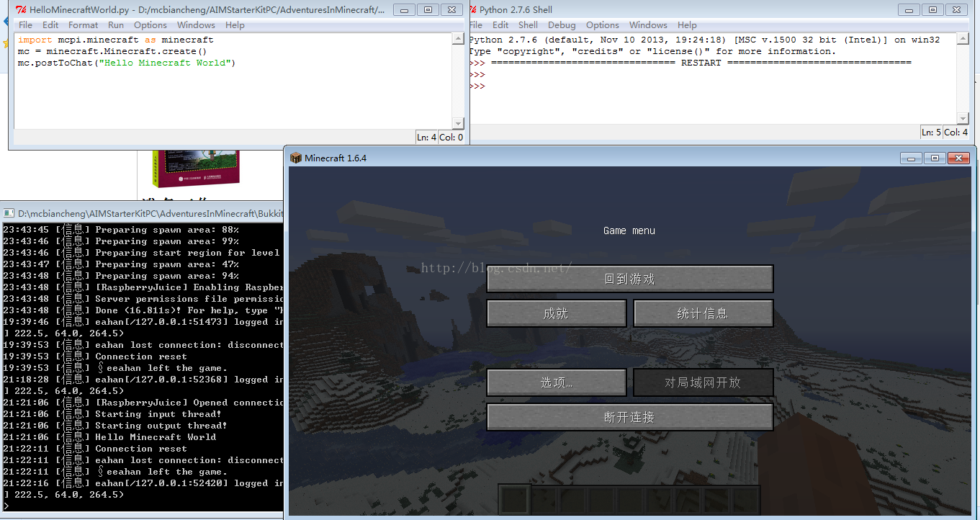Image resolution: width=980 pixels, height=520 pixels.
Task: Click 'Preparing spawn area: 88%' log line
Action: (121, 230)
